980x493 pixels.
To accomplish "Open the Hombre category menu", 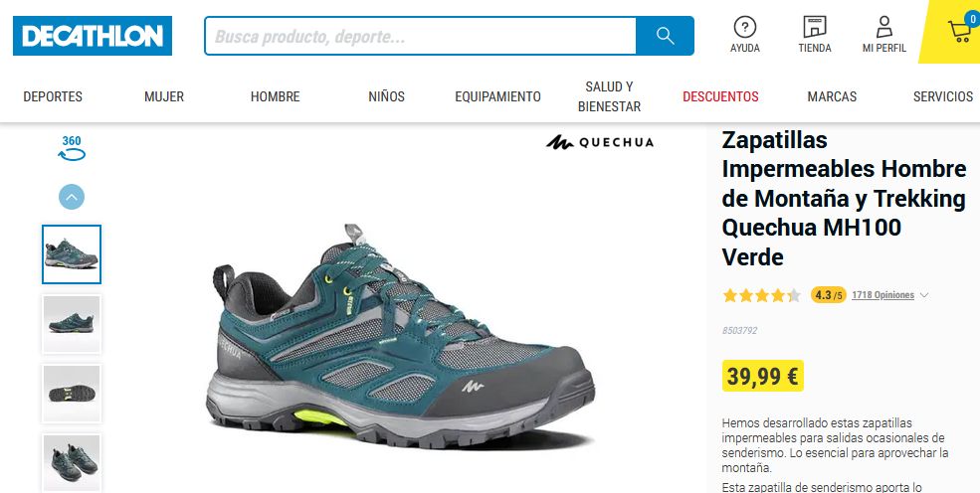I will 275,96.
